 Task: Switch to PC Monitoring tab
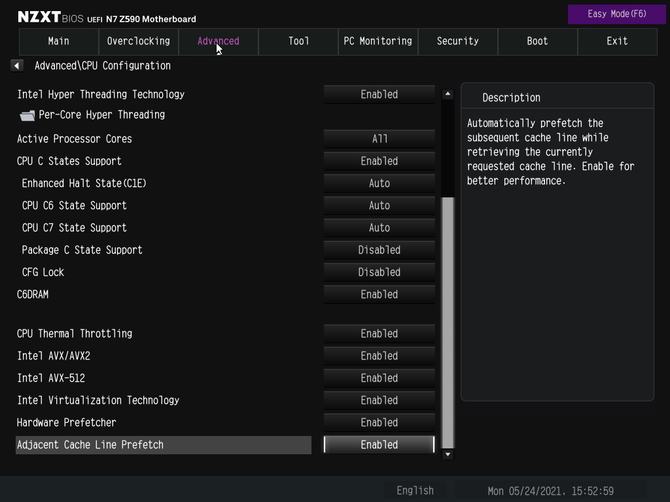[x=378, y=41]
